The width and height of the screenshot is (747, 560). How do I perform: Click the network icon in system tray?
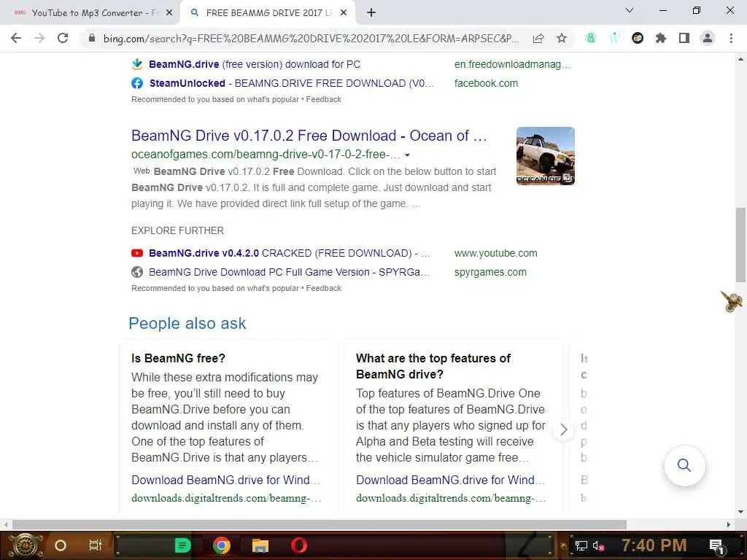(x=581, y=545)
